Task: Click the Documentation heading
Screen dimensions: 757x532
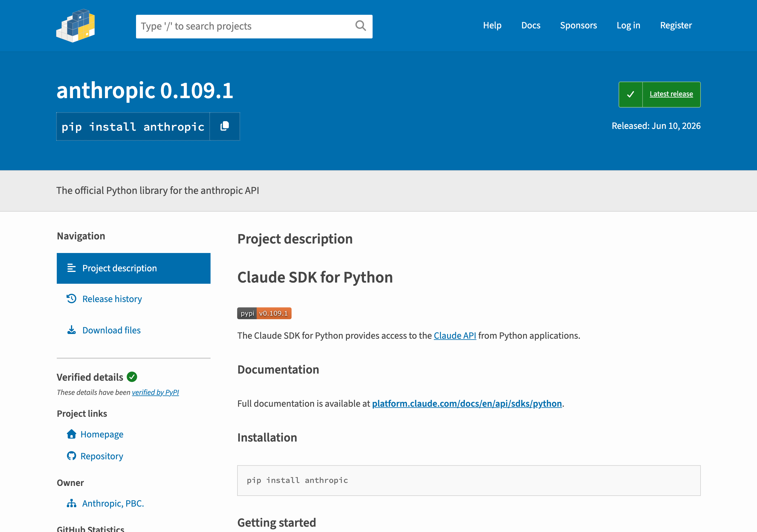Action: (278, 369)
